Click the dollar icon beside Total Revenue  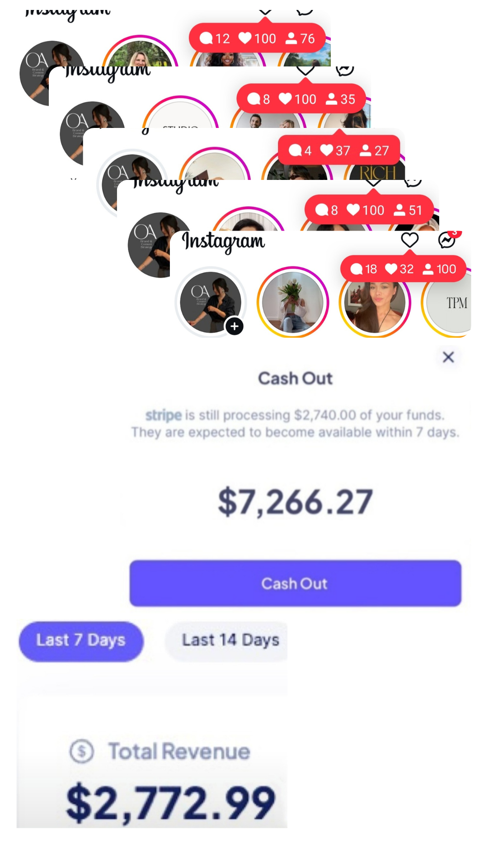pos(82,751)
